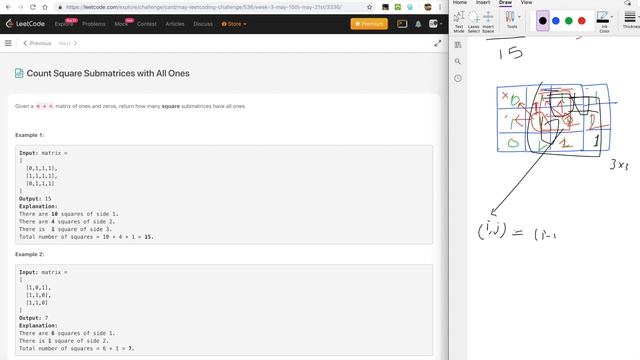This screenshot has height=360, width=640.
Task: Open the LeetCode playground terminal icon
Action: point(402,24)
